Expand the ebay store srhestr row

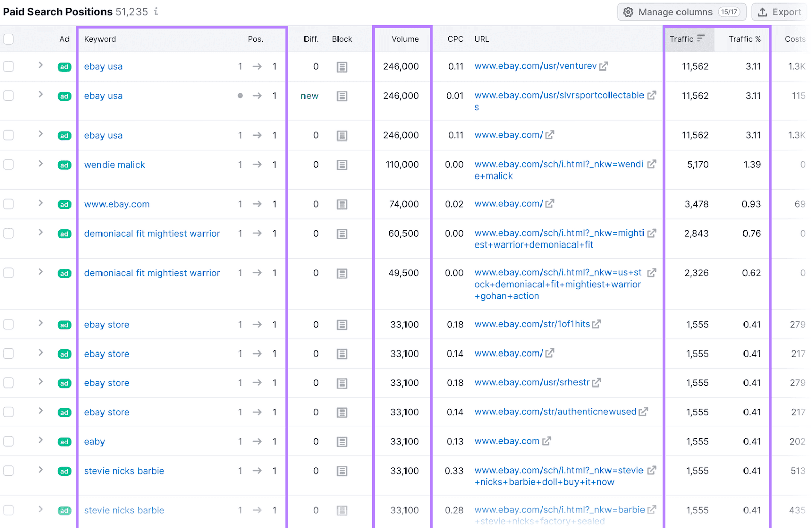click(41, 382)
